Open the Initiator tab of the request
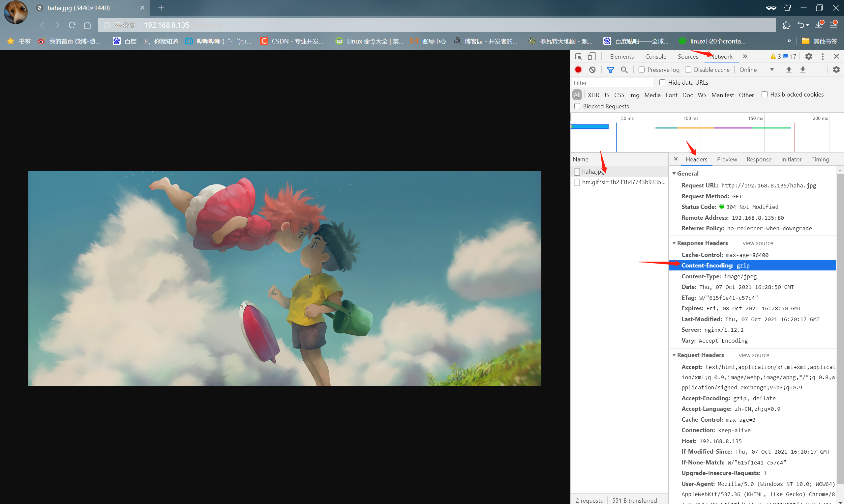The width and height of the screenshot is (844, 504). (x=791, y=159)
